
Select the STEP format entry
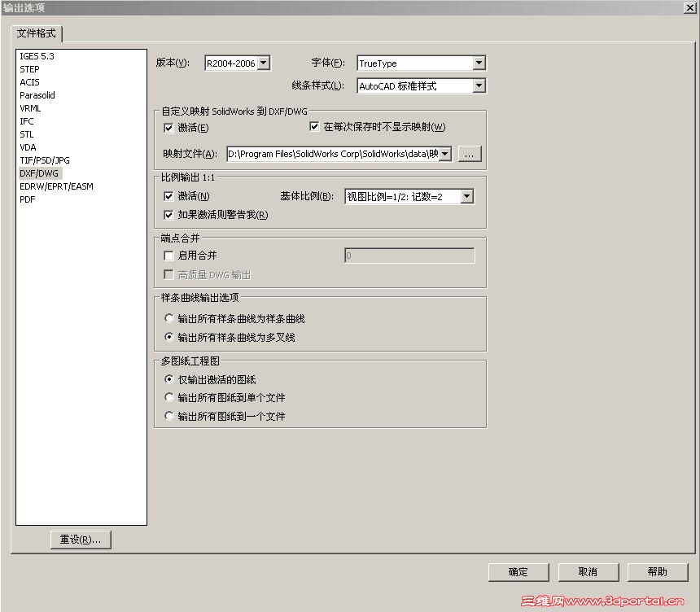click(29, 69)
